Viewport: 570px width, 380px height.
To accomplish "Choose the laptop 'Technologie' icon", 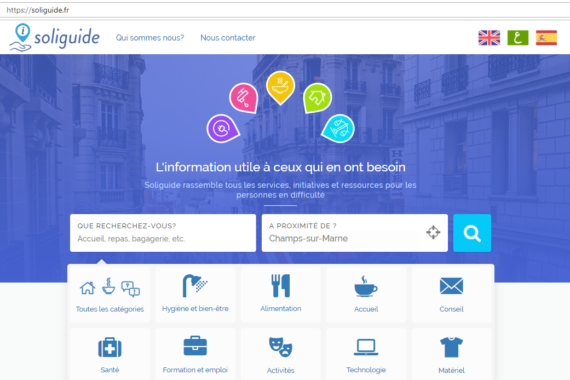I will (x=366, y=347).
